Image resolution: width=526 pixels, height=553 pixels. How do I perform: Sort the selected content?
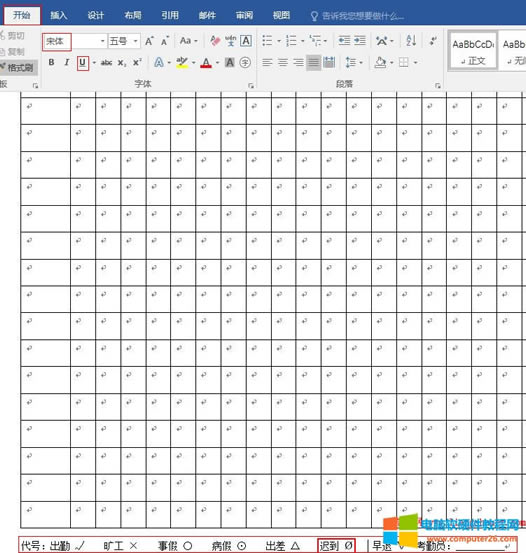tap(411, 41)
